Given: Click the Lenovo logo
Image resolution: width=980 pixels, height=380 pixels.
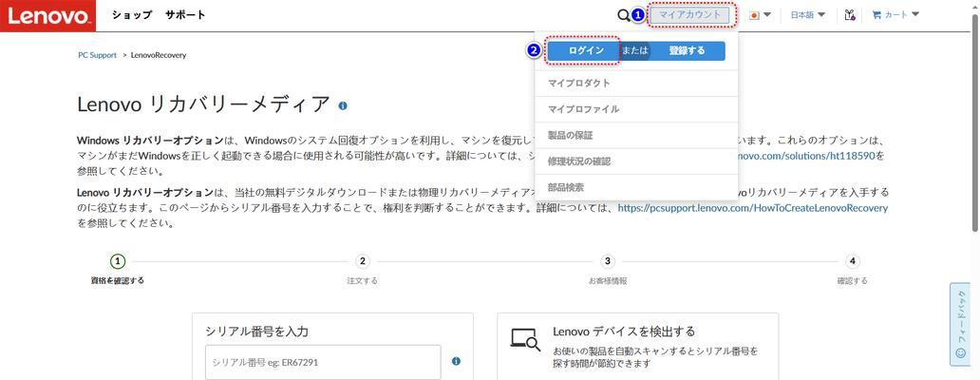Looking at the screenshot, I should 48,15.
